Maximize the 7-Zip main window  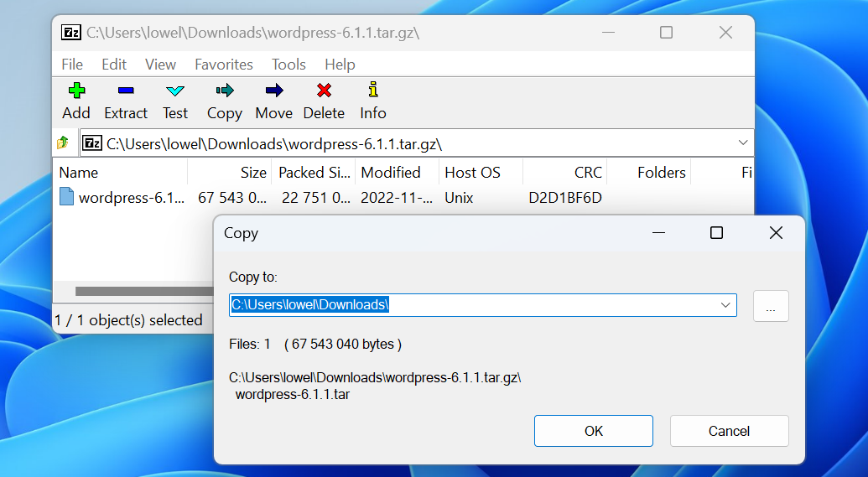coord(667,33)
